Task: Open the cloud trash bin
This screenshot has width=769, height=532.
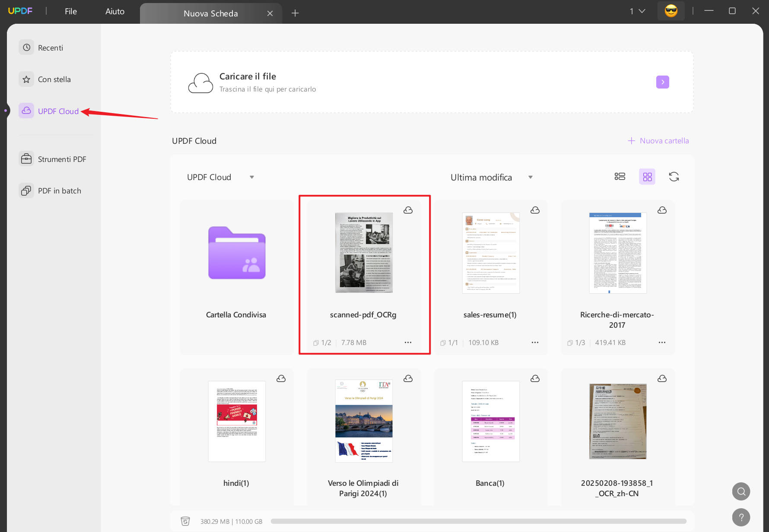Action: 185,521
